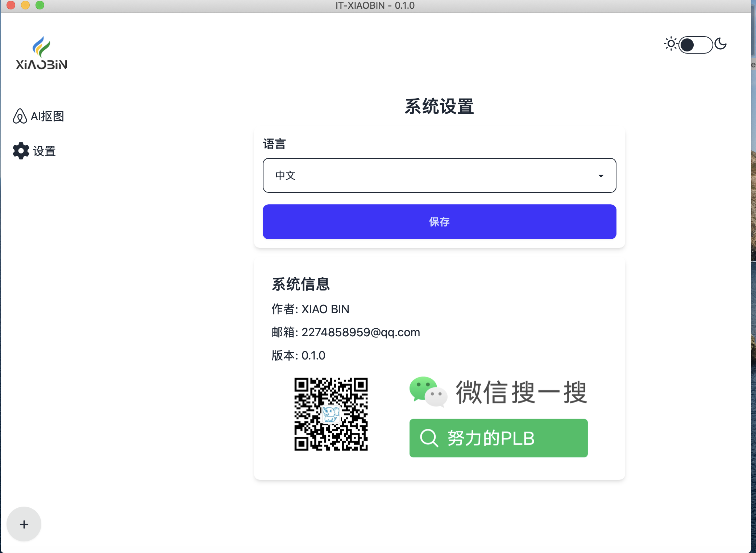The width and height of the screenshot is (756, 553).
Task: Click the email 2274858959@qq.com text
Action: 360,332
